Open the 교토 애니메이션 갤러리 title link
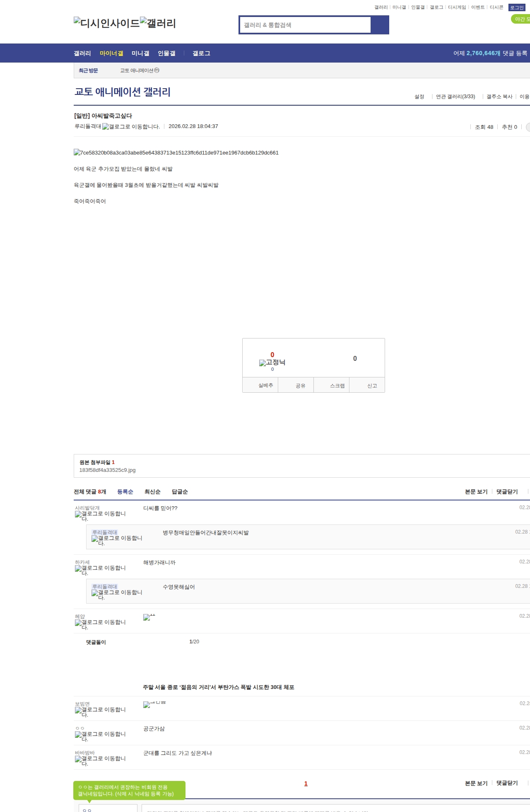 pos(123,92)
